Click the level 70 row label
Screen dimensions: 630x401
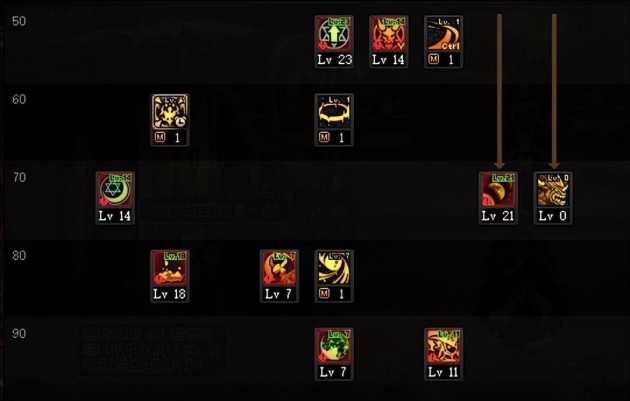pos(19,177)
